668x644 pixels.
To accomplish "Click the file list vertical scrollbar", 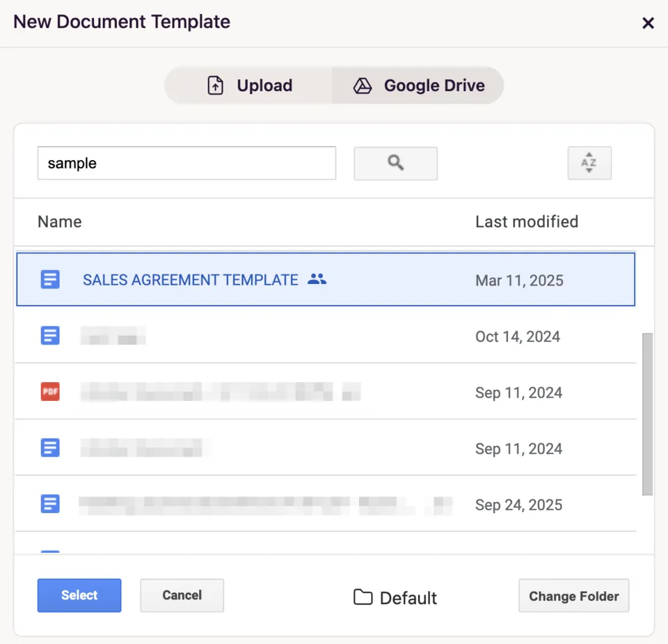I will coord(647,414).
